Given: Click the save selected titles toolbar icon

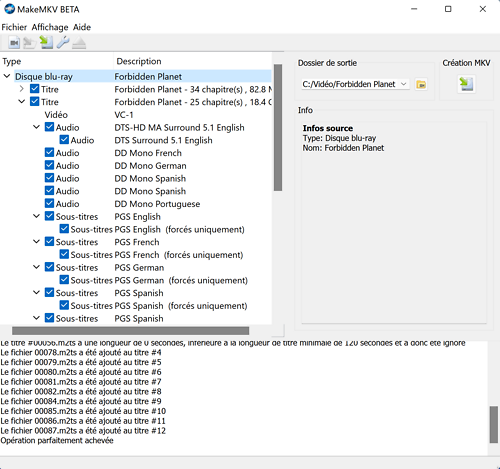Looking at the screenshot, I should click(46, 42).
